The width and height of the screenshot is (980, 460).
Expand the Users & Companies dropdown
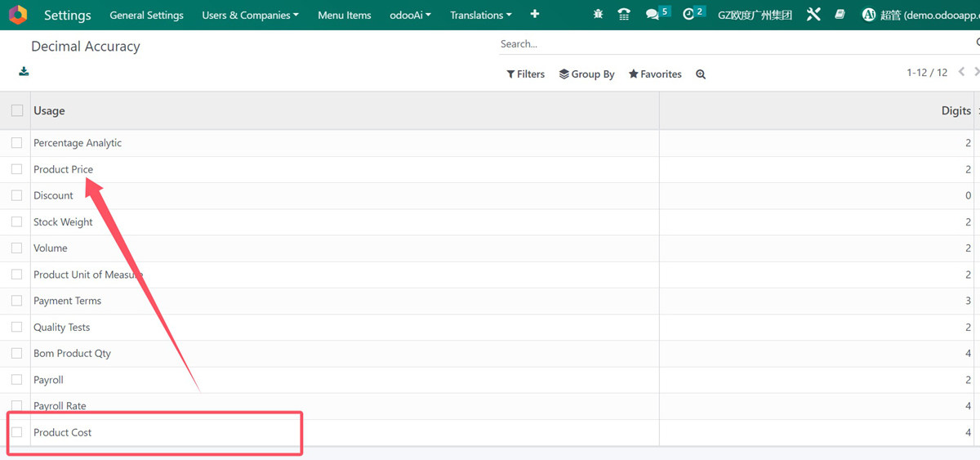(x=250, y=15)
